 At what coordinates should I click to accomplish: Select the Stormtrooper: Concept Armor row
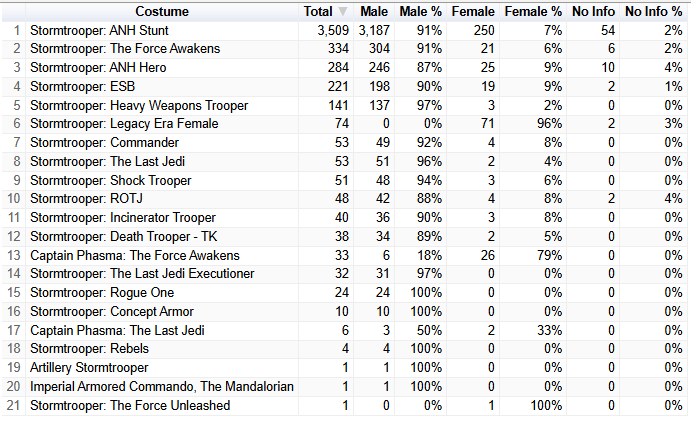click(346, 312)
